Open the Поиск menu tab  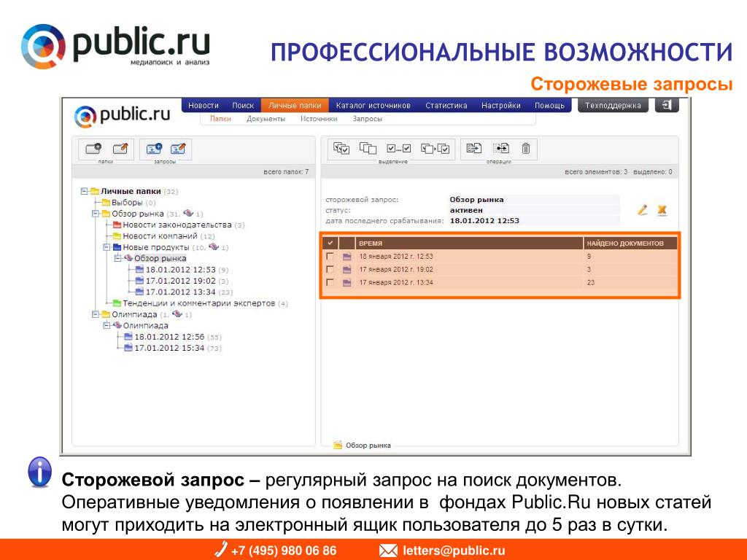243,105
